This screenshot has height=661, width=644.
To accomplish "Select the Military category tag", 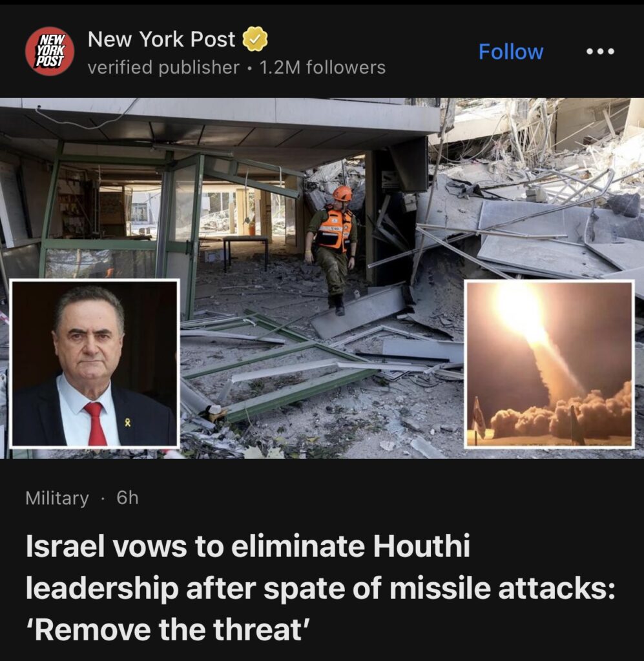I will point(57,498).
